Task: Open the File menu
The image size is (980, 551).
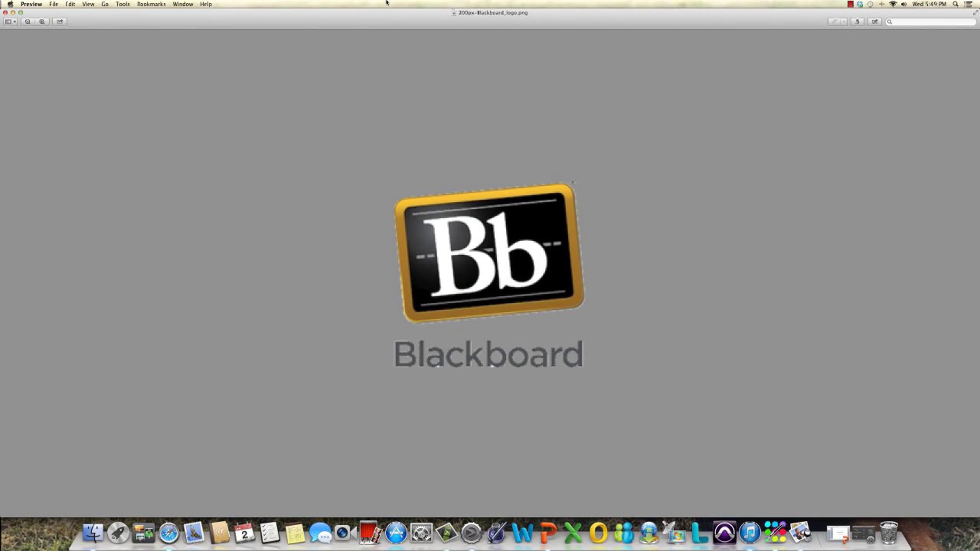Action: pyautogui.click(x=53, y=4)
